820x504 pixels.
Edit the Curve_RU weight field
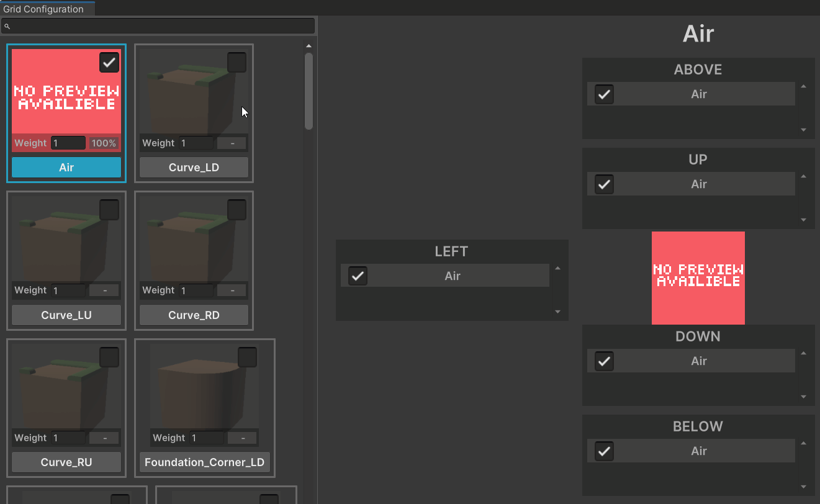68,438
